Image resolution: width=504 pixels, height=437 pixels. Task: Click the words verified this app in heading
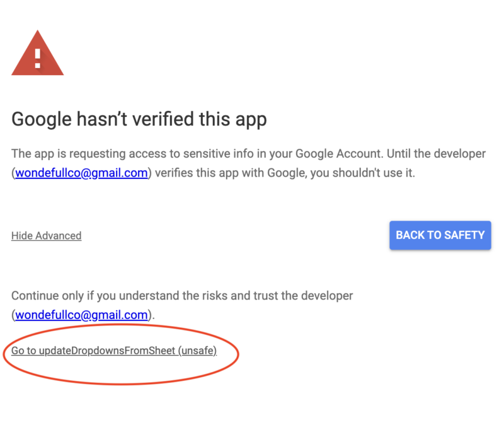[x=200, y=119]
